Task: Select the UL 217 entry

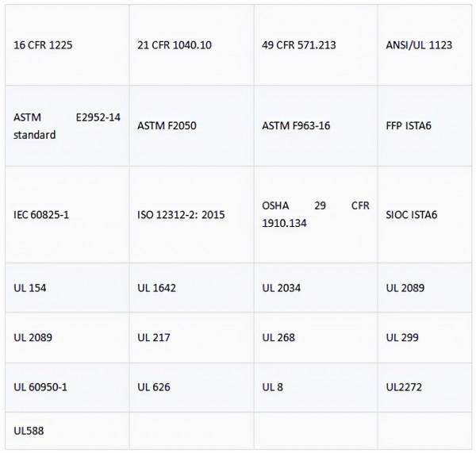Action: pos(155,337)
